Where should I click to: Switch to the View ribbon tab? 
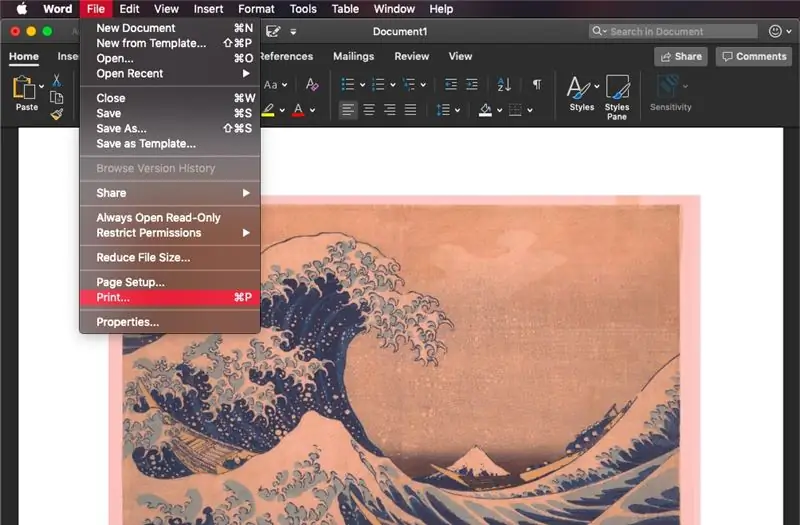tap(460, 56)
